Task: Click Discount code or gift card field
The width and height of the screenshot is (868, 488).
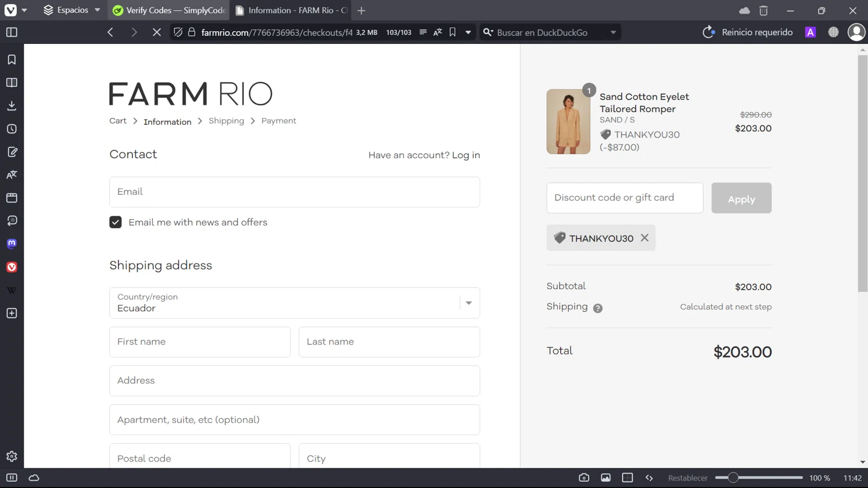Action: pyautogui.click(x=625, y=198)
